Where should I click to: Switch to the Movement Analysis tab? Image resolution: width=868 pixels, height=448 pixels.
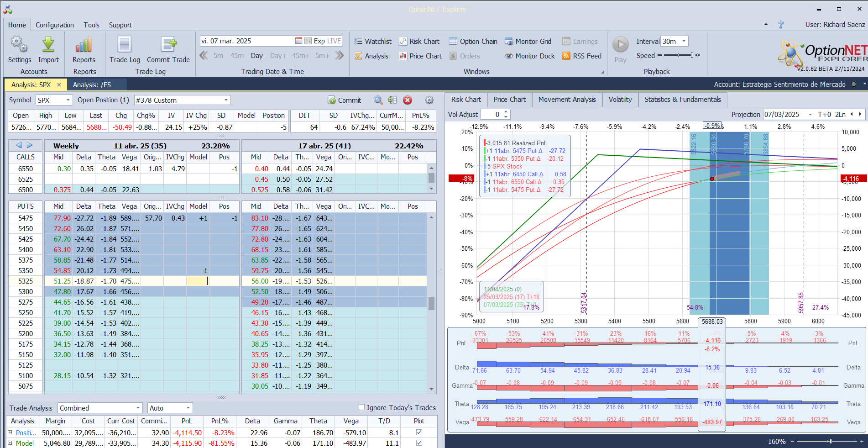pos(567,100)
